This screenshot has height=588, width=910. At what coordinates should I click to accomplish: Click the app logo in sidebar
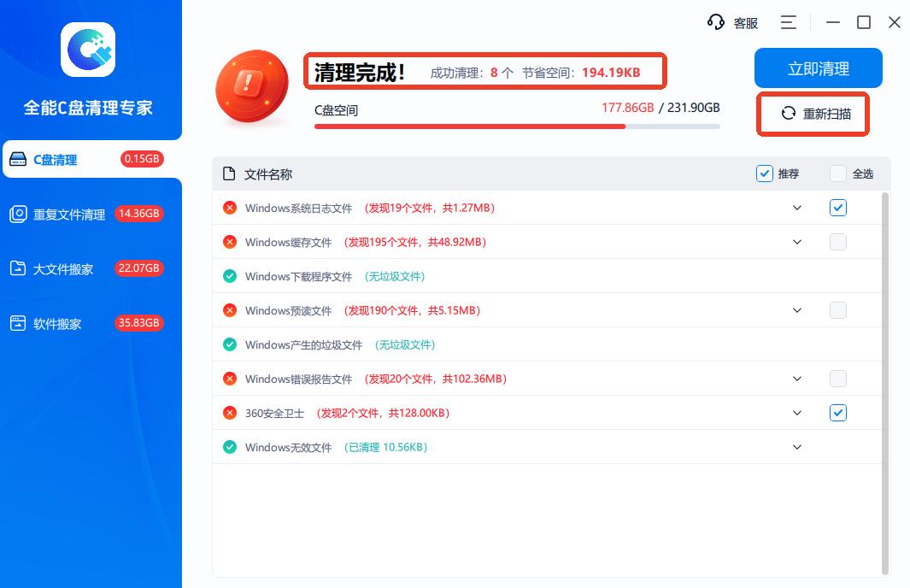[x=88, y=50]
